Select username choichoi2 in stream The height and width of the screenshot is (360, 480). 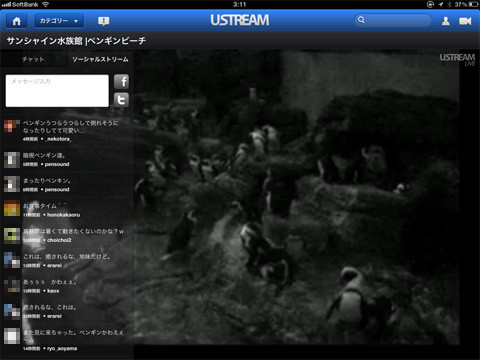[x=59, y=240]
